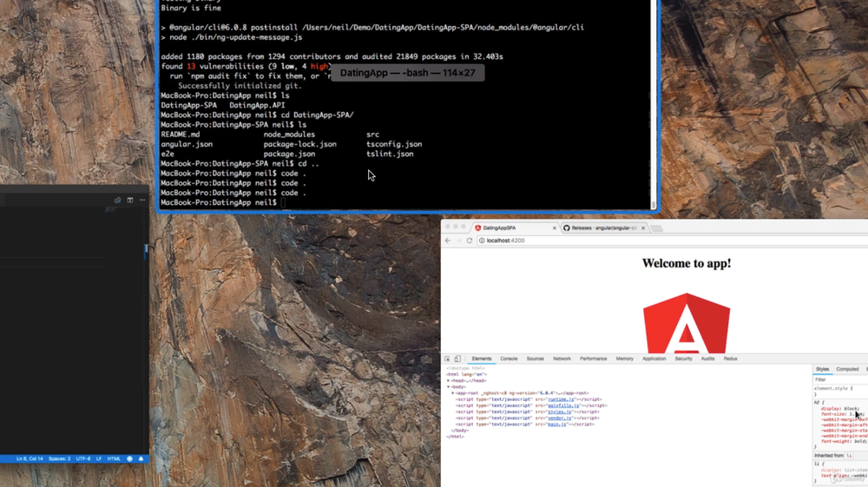
Task: Click 'tsconfig.json' in terminal output
Action: pyautogui.click(x=394, y=144)
